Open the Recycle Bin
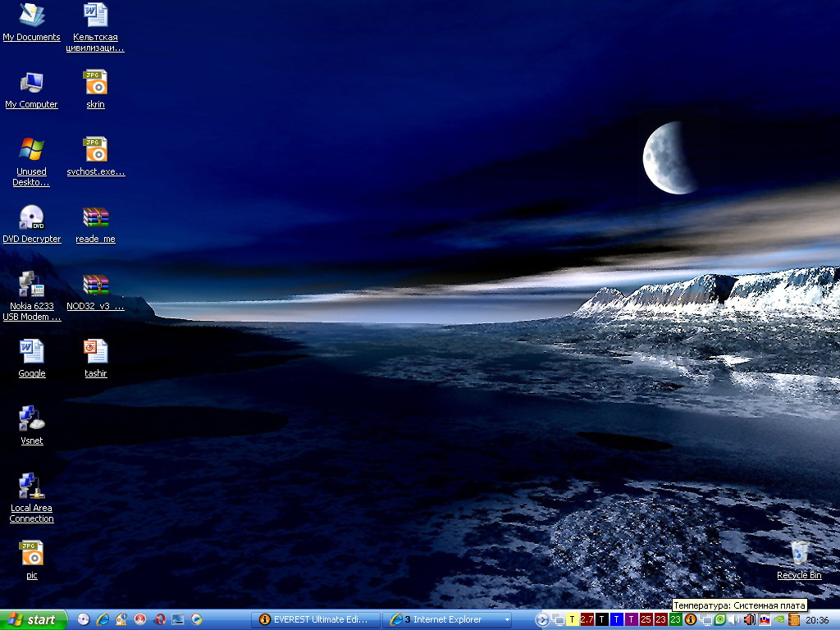Image resolution: width=840 pixels, height=630 pixels. point(799,554)
